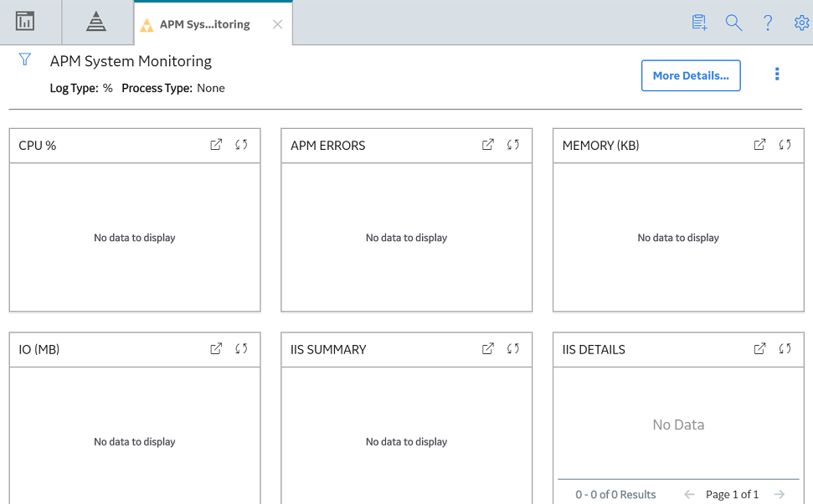The image size is (813, 504).
Task: Pop out the IIS SUMMARY widget
Action: tap(488, 348)
